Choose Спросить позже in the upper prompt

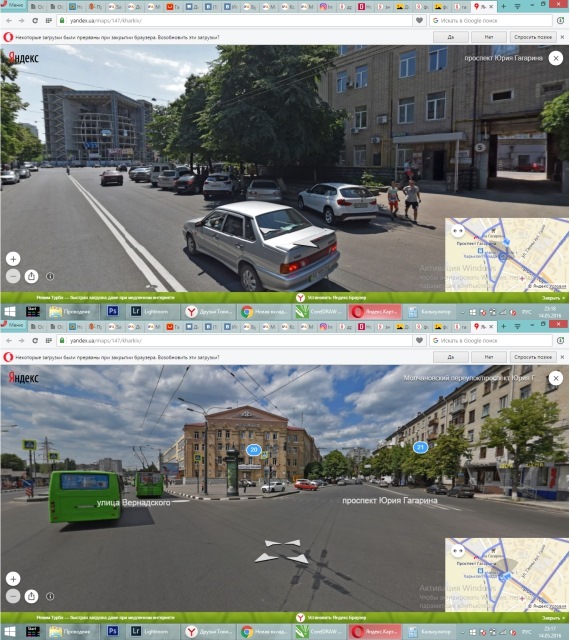point(533,37)
